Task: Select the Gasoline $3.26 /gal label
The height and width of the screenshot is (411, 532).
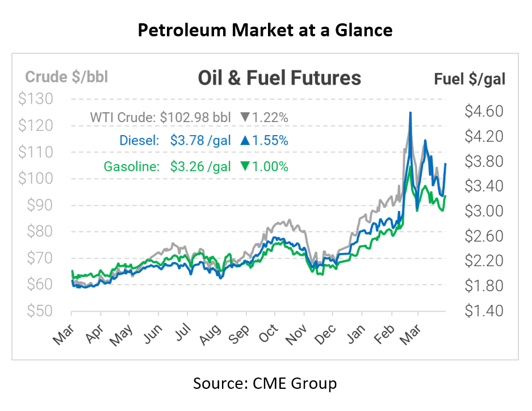Action: pos(167,167)
